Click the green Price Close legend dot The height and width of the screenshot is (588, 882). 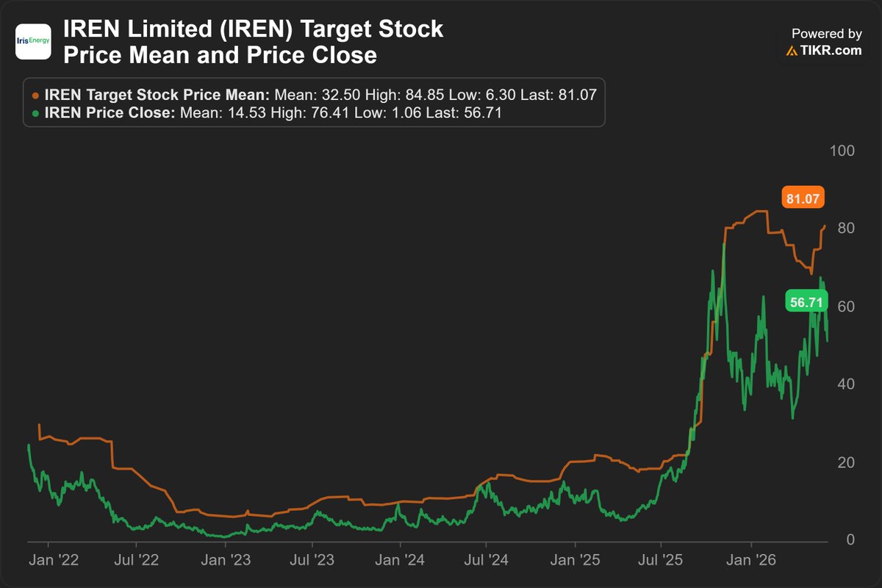37,112
